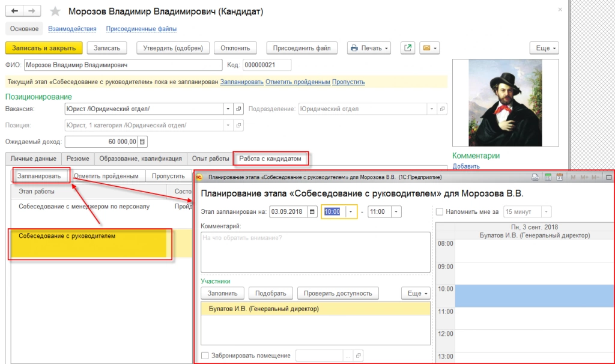Expand the Вакансия dropdown list

(228, 109)
